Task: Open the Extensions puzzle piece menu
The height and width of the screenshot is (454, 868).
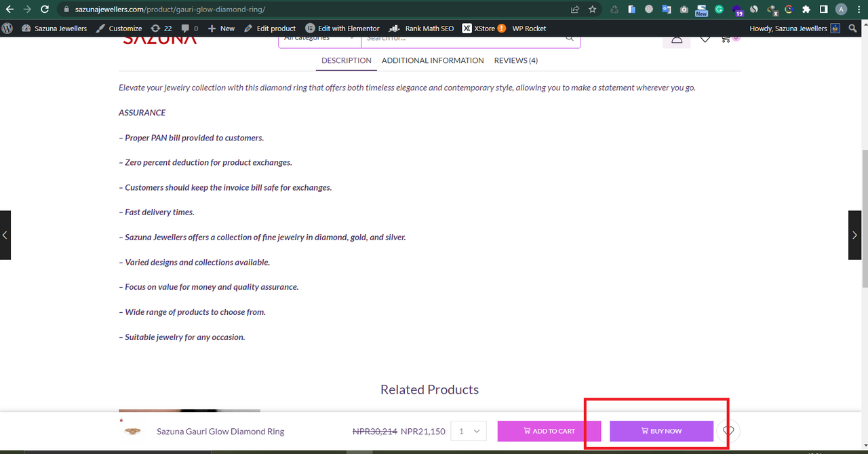Action: pos(806,10)
